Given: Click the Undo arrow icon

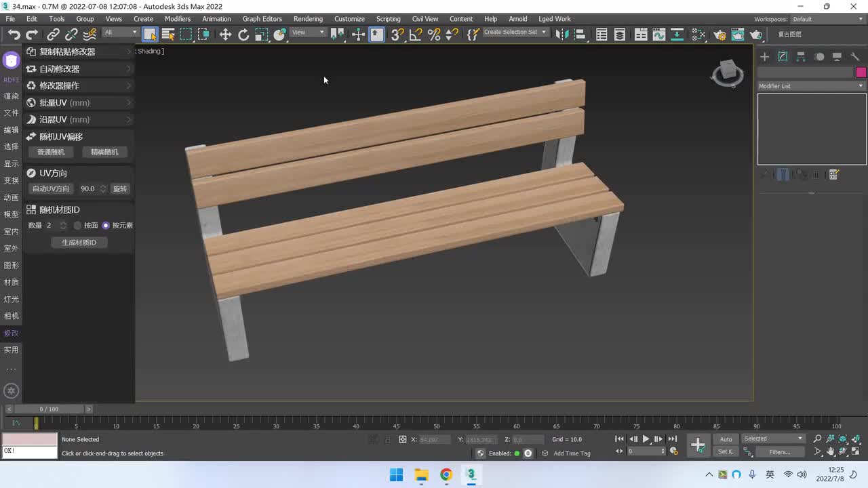Looking at the screenshot, I should 14,35.
